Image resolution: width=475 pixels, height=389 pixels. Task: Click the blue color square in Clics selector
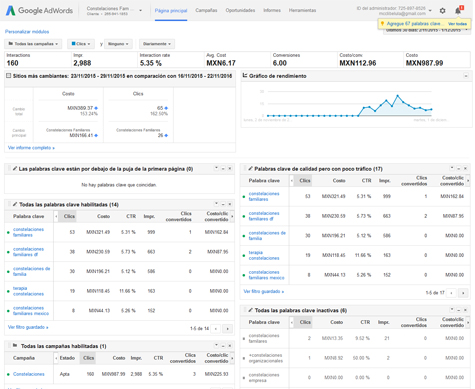pos(74,44)
